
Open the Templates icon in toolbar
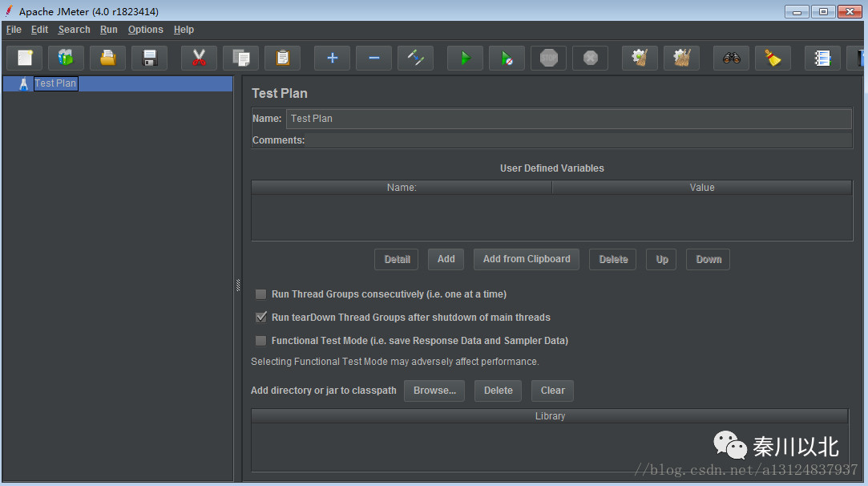(66, 58)
